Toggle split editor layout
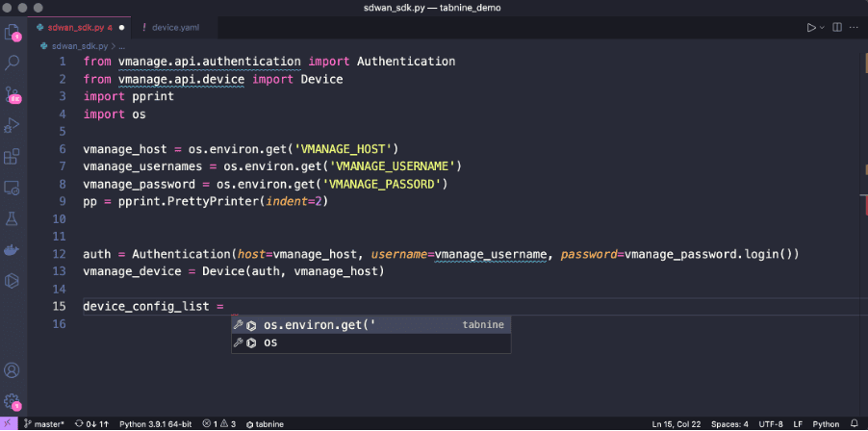The image size is (868, 431). click(x=837, y=28)
